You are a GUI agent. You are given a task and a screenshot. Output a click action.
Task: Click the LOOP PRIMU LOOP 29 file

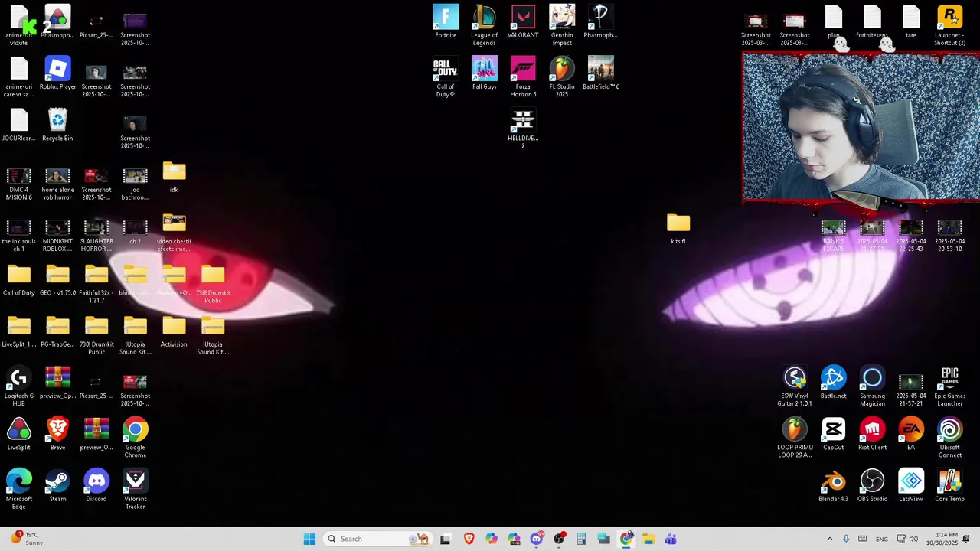point(795,439)
